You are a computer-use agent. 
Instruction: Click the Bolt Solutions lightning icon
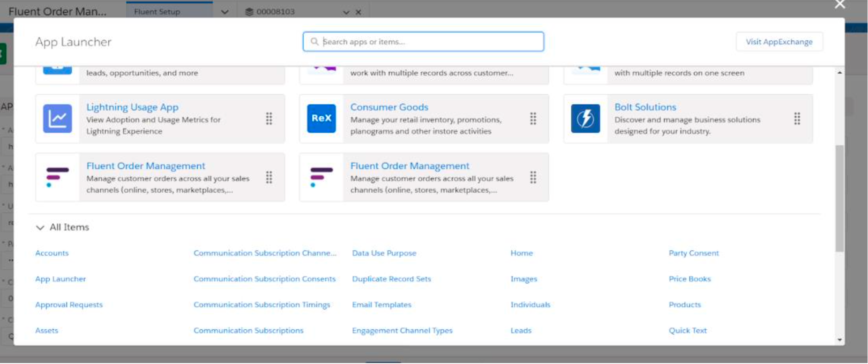coord(585,119)
